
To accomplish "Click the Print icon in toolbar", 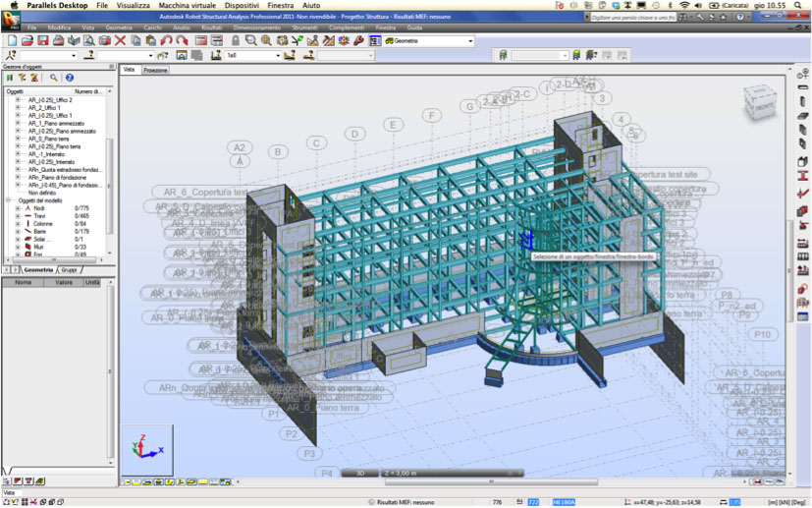I will [x=59, y=40].
